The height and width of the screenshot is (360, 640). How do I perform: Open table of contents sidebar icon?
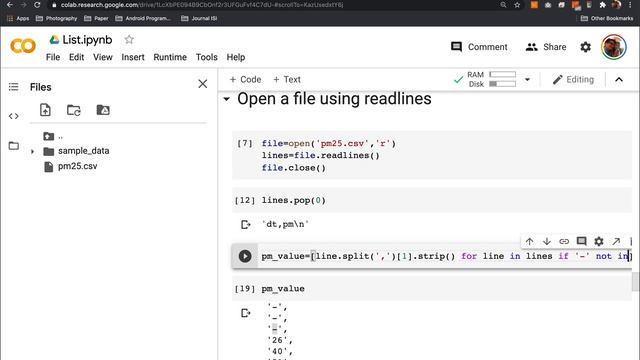(x=13, y=87)
